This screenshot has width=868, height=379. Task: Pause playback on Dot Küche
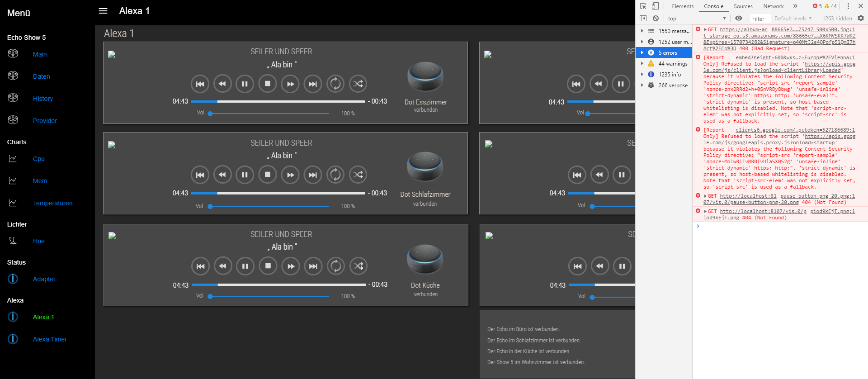click(x=245, y=266)
